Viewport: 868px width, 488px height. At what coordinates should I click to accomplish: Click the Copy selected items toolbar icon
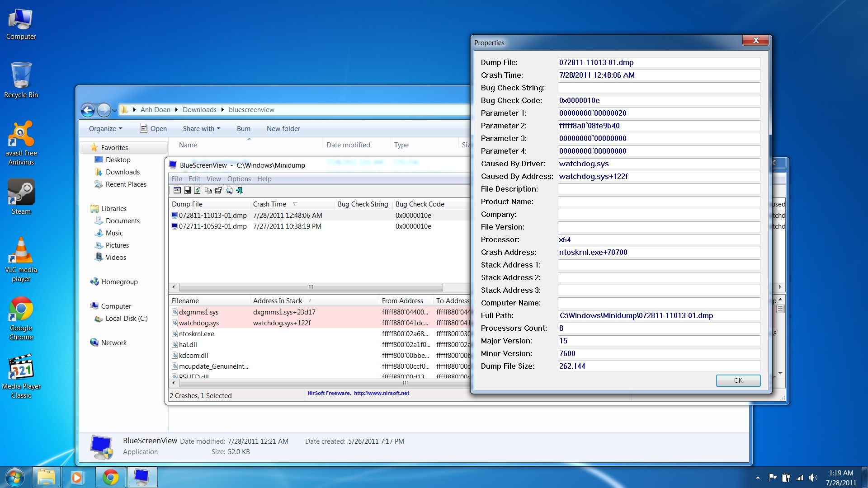click(208, 191)
